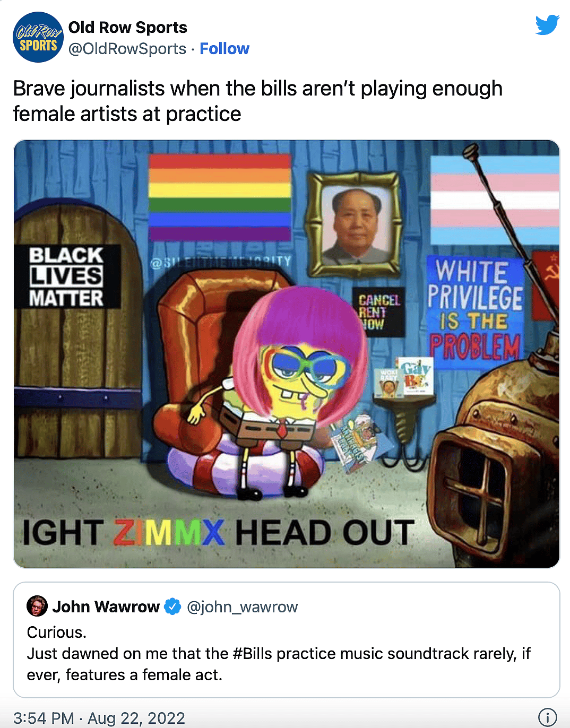Follow Old Row Sports account
Viewport: 570px width, 728px height.
224,49
